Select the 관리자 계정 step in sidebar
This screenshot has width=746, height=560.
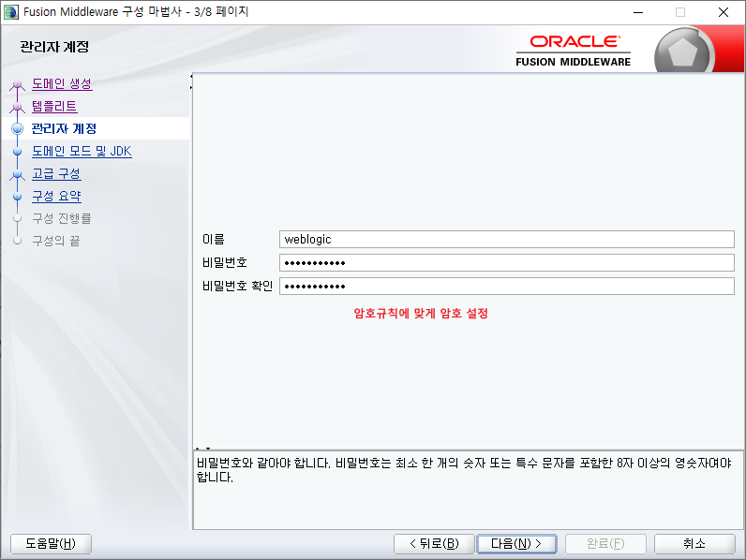coord(64,129)
